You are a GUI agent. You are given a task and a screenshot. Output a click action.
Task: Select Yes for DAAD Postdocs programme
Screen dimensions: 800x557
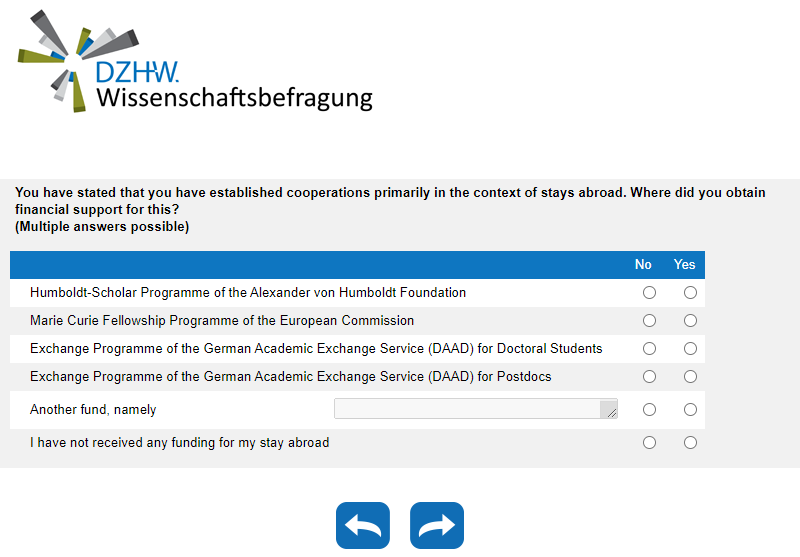click(x=690, y=377)
